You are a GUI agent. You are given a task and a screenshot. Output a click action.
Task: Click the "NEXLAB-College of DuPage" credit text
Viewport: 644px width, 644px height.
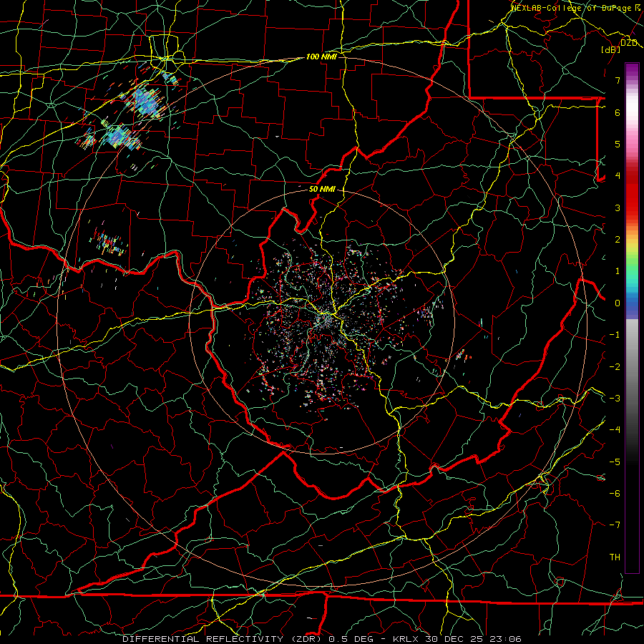[572, 8]
